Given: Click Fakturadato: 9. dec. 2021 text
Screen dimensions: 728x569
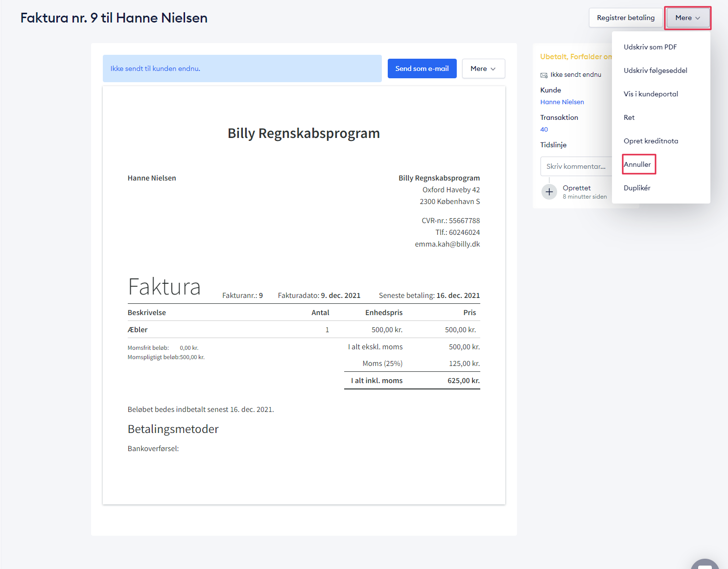Looking at the screenshot, I should pyautogui.click(x=319, y=296).
